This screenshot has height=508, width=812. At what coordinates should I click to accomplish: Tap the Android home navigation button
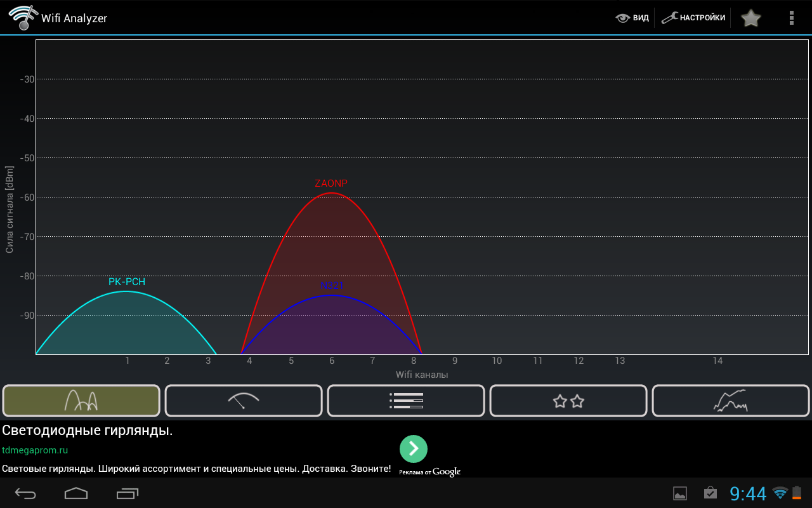76,493
